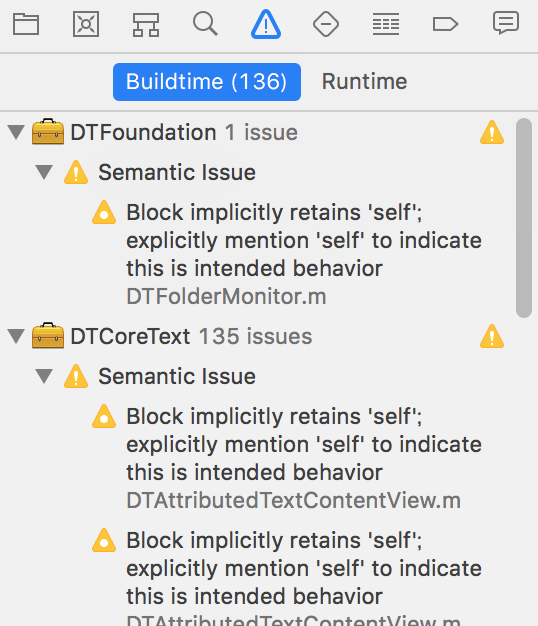Open the Test navigator diamond icon

(326, 24)
